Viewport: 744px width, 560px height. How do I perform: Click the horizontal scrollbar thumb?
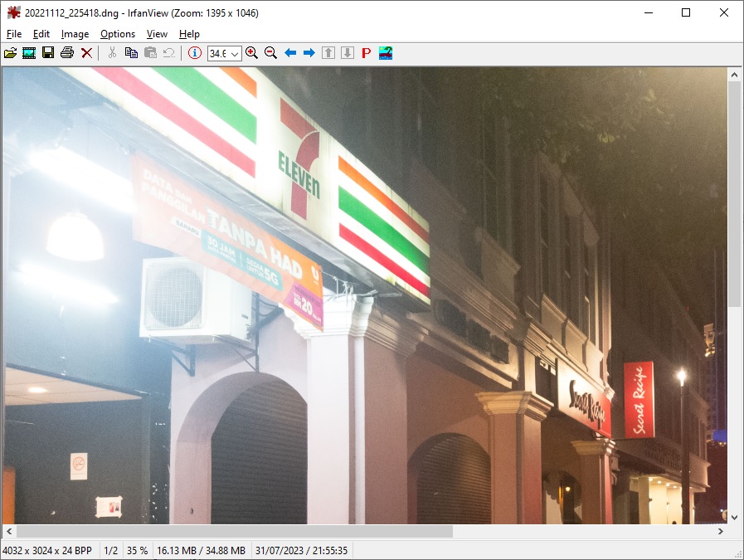coord(235,531)
